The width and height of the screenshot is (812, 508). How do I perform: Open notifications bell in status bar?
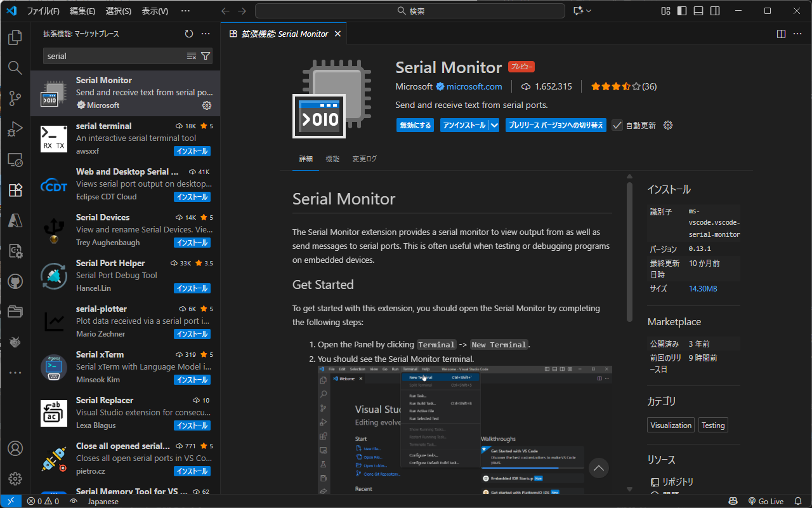click(798, 501)
